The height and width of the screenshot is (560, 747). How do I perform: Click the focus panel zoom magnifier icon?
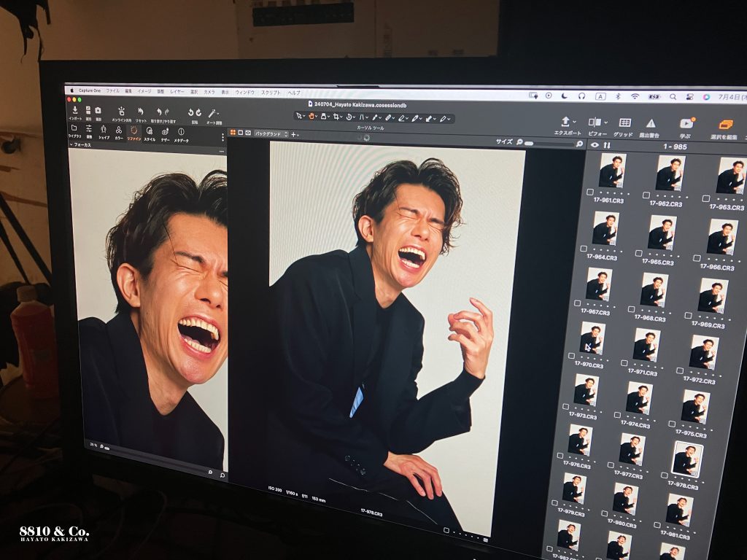[222, 475]
